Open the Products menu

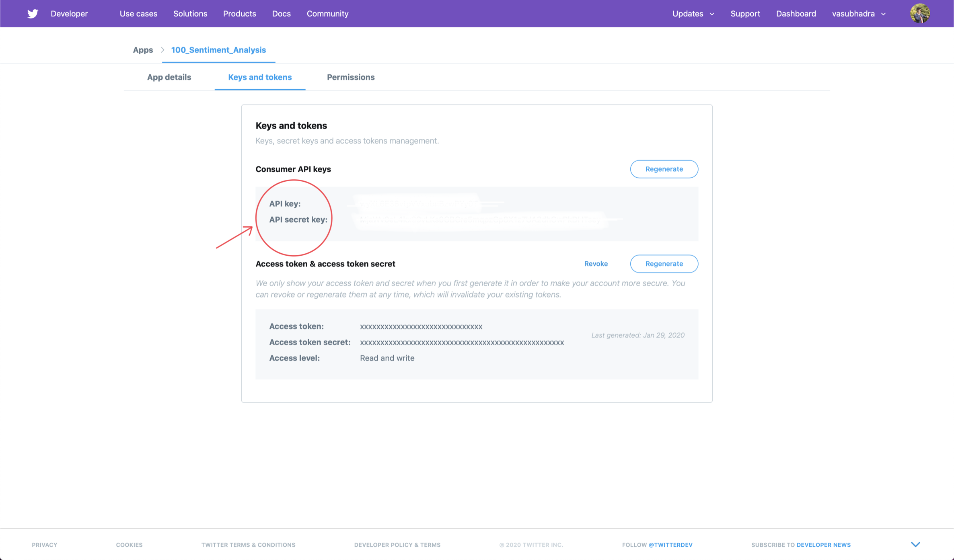click(239, 14)
